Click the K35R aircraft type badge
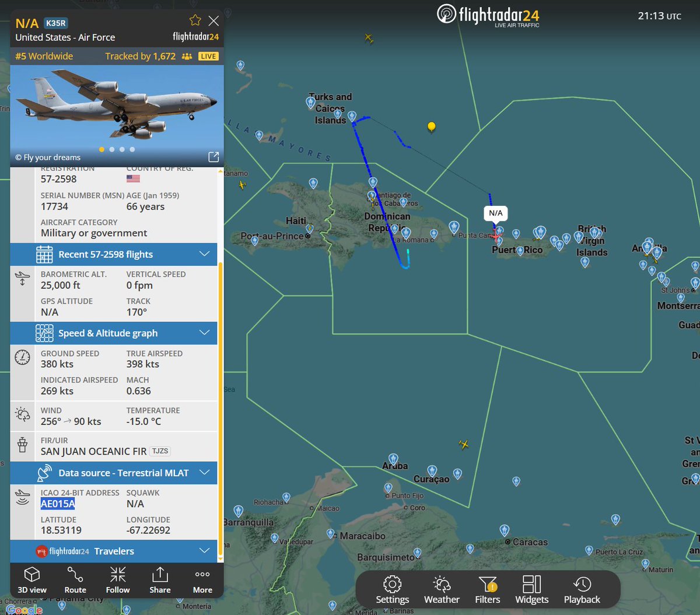This screenshot has height=615, width=700. coord(56,23)
